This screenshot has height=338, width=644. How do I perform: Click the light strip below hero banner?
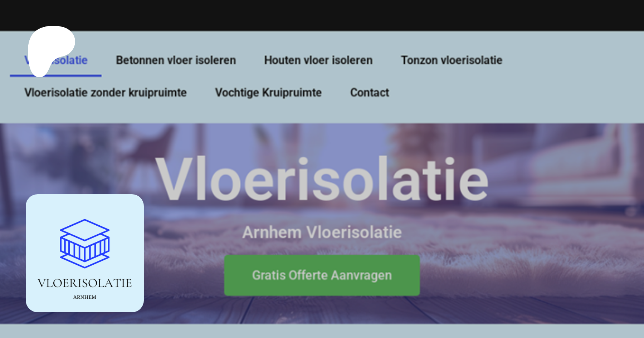(x=322, y=331)
